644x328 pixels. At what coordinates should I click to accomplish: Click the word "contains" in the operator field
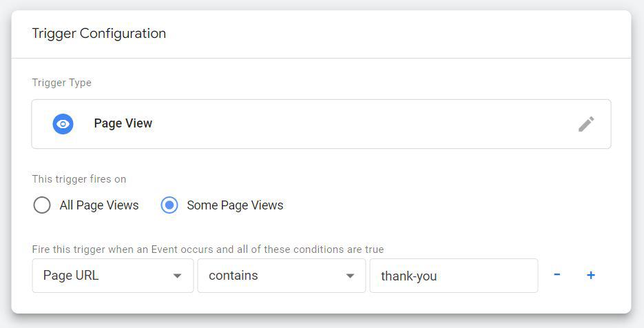233,276
